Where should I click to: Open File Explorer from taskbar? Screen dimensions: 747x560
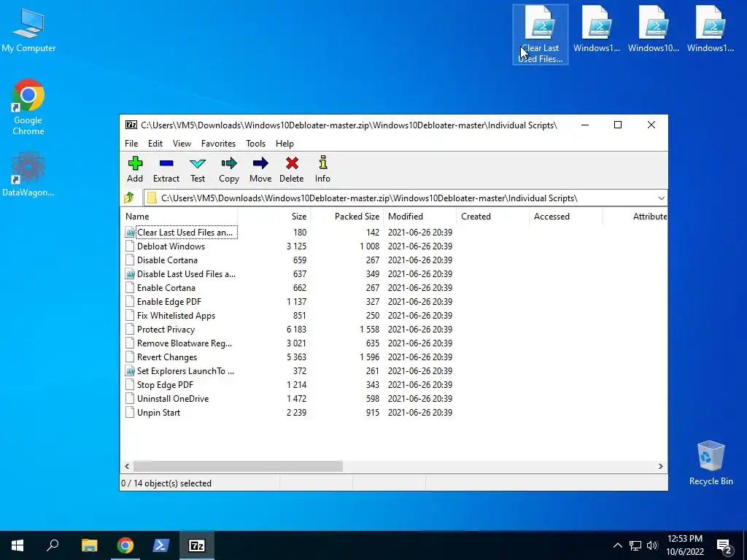coord(89,545)
